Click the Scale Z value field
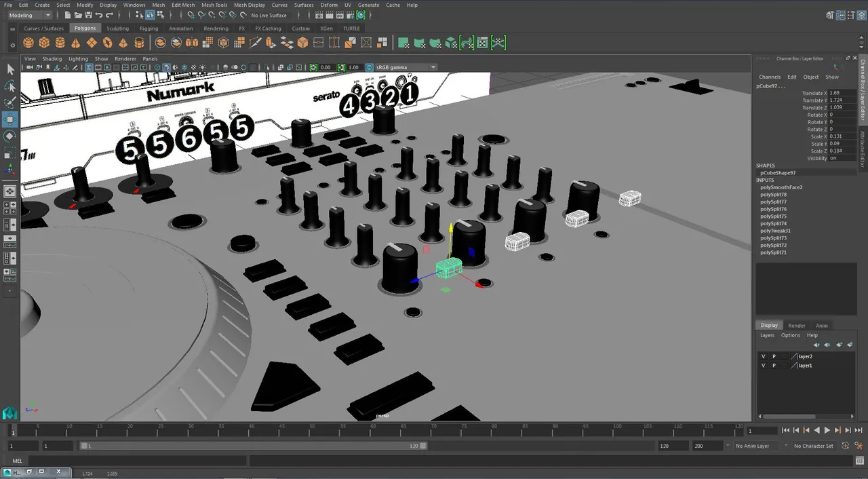 (x=842, y=151)
